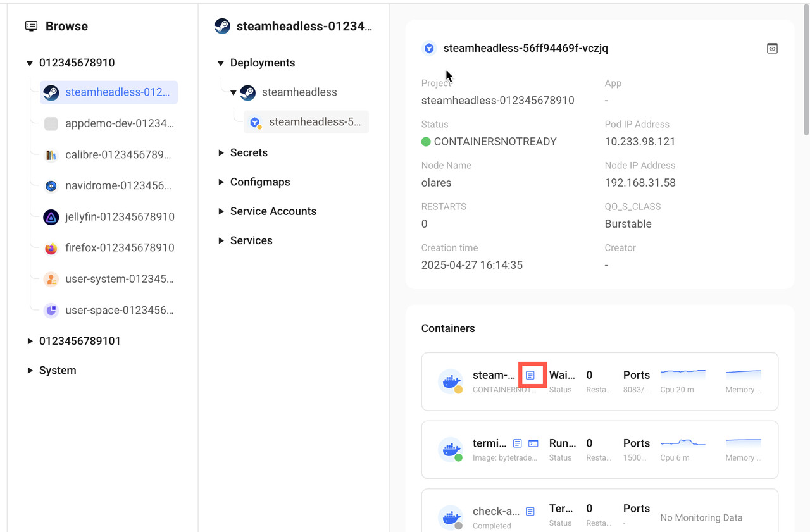Click Project value steamheadless-012345678910
Viewport: 810px width, 532px height.
click(498, 101)
